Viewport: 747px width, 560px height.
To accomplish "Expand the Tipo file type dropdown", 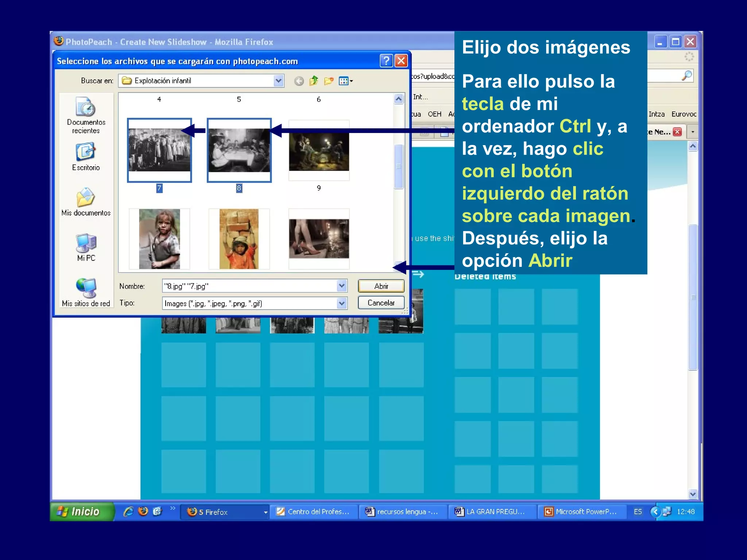I will 341,303.
